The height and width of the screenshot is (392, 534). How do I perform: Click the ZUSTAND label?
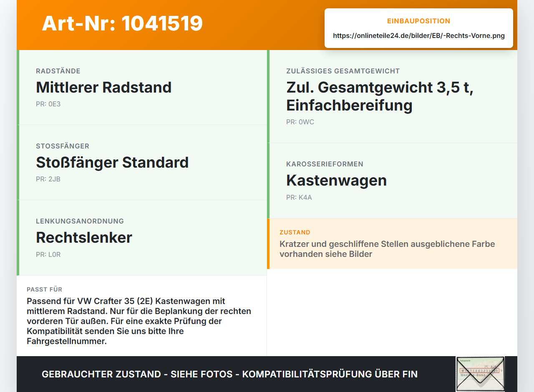point(295,232)
